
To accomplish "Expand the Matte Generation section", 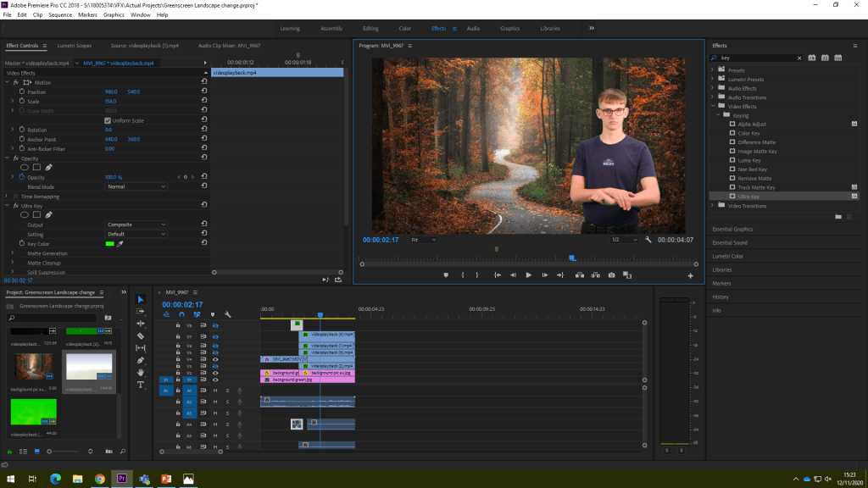I will pyautogui.click(x=13, y=253).
